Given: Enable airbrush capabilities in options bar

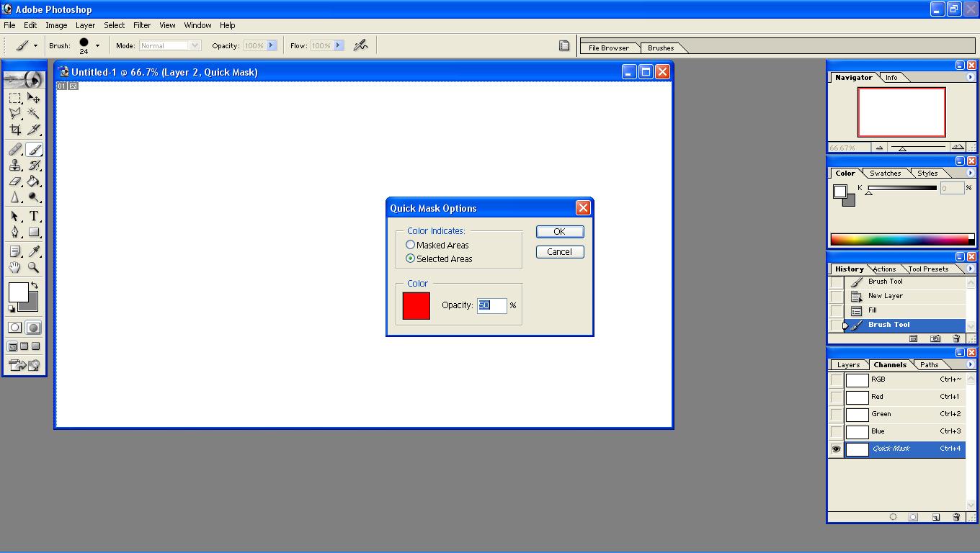Looking at the screenshot, I should 361,45.
